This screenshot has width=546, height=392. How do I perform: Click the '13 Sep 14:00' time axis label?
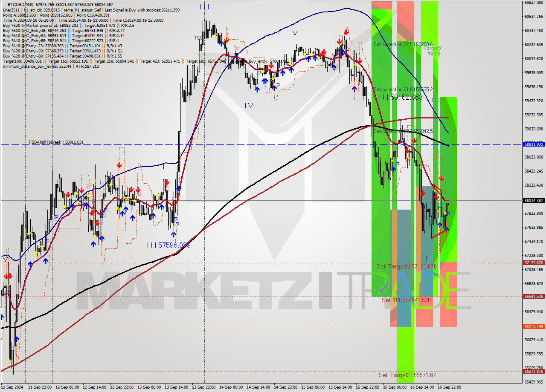click(176, 387)
